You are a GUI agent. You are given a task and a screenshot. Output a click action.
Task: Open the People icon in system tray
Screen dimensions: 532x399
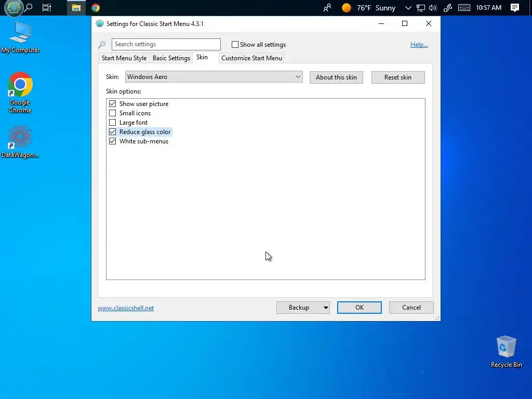click(327, 8)
